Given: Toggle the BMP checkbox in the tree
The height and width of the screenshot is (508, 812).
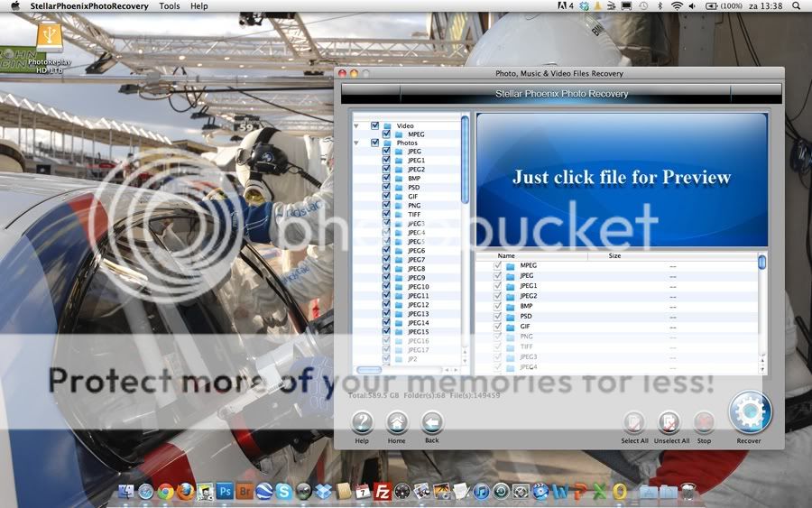Looking at the screenshot, I should point(386,179).
